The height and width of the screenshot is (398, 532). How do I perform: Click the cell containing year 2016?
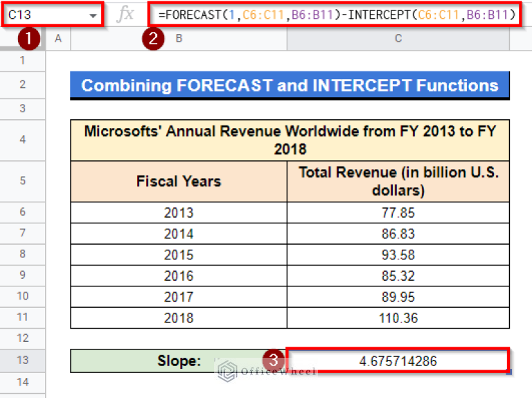179,276
